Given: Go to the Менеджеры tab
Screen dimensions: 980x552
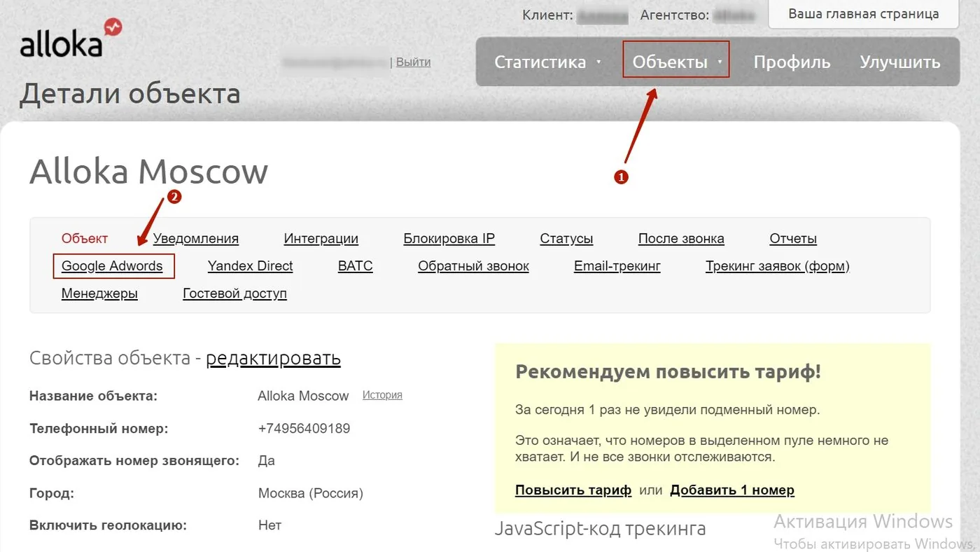Looking at the screenshot, I should [x=99, y=294].
